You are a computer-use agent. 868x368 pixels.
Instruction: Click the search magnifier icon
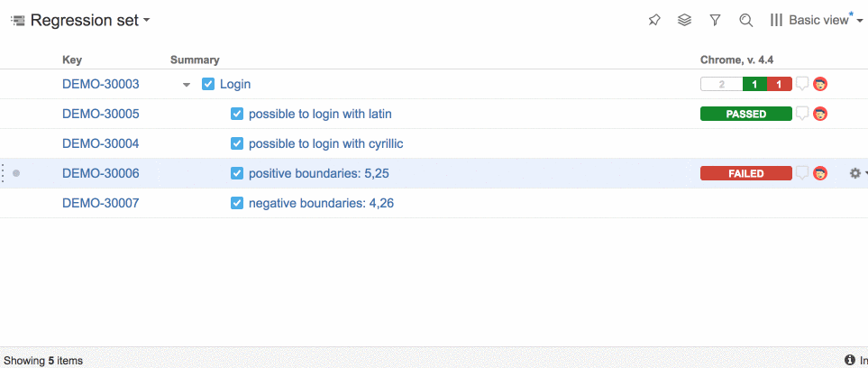click(745, 21)
